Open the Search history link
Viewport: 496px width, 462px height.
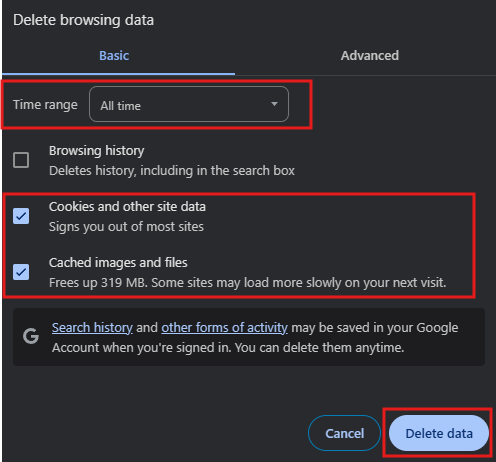click(x=92, y=328)
